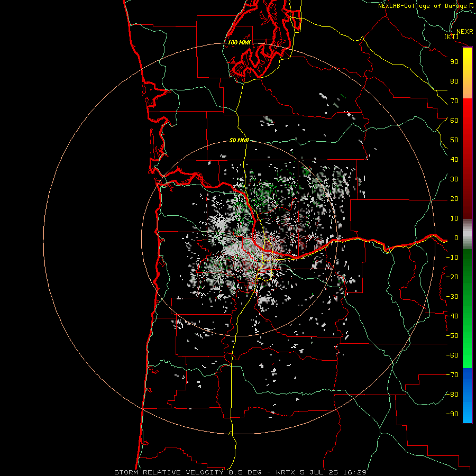
Task: Click the -30 value on velocity scale
Action: [x=452, y=297]
